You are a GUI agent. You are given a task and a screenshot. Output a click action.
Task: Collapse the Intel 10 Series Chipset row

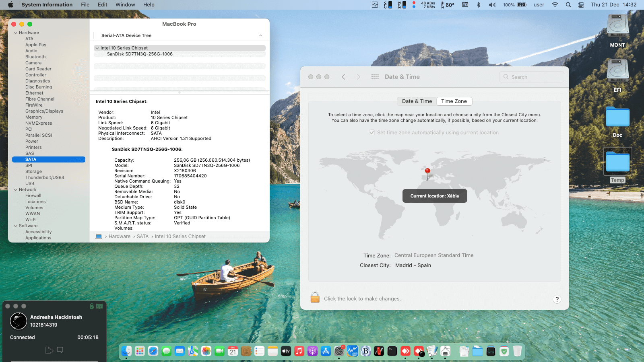point(97,48)
